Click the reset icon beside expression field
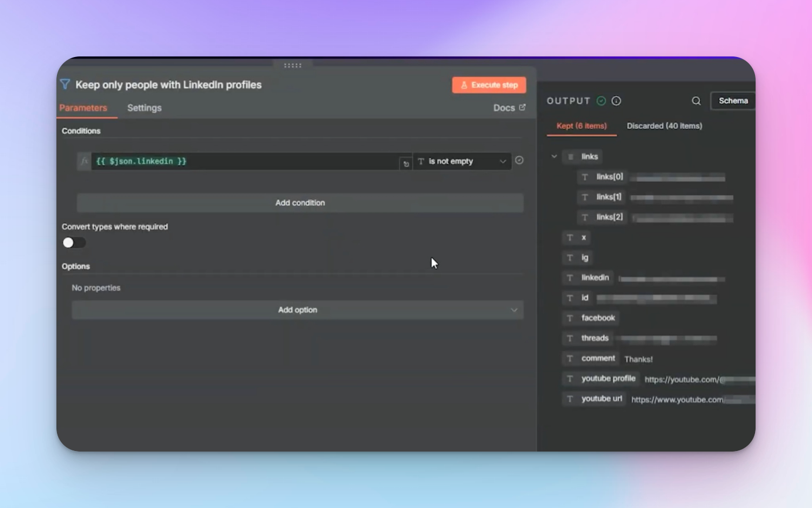This screenshot has width=812, height=508. point(405,163)
